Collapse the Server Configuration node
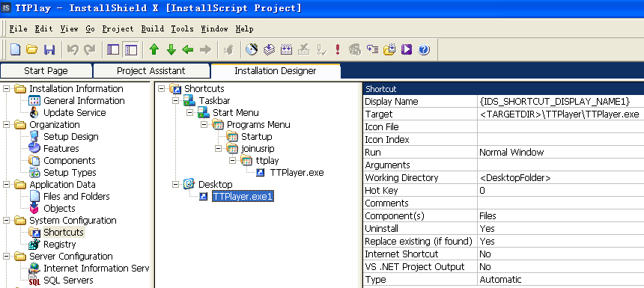 (x=6, y=257)
